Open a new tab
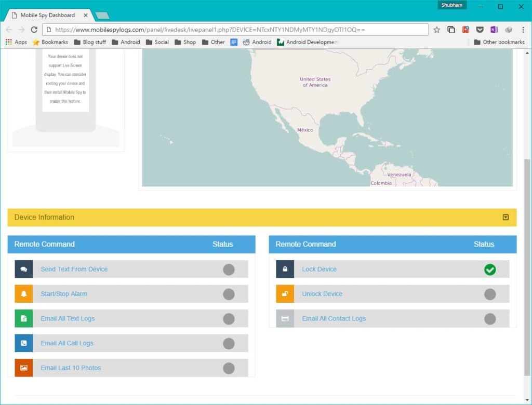Viewport: 532px width, 405px height. pyautogui.click(x=102, y=15)
